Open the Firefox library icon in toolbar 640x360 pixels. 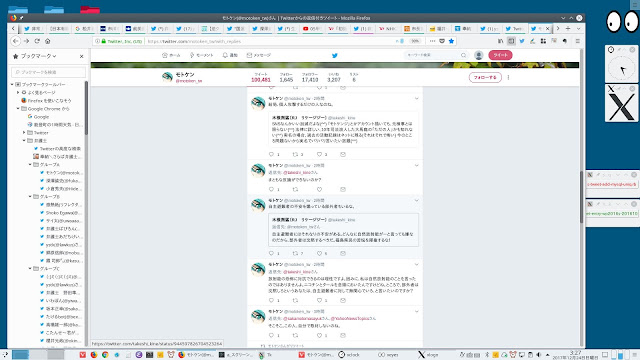point(500,41)
